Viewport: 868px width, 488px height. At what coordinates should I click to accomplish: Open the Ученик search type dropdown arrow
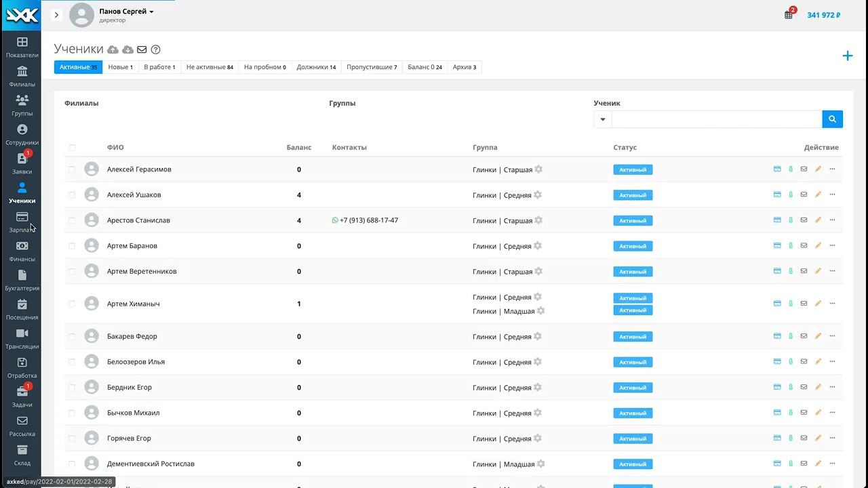[x=603, y=119]
